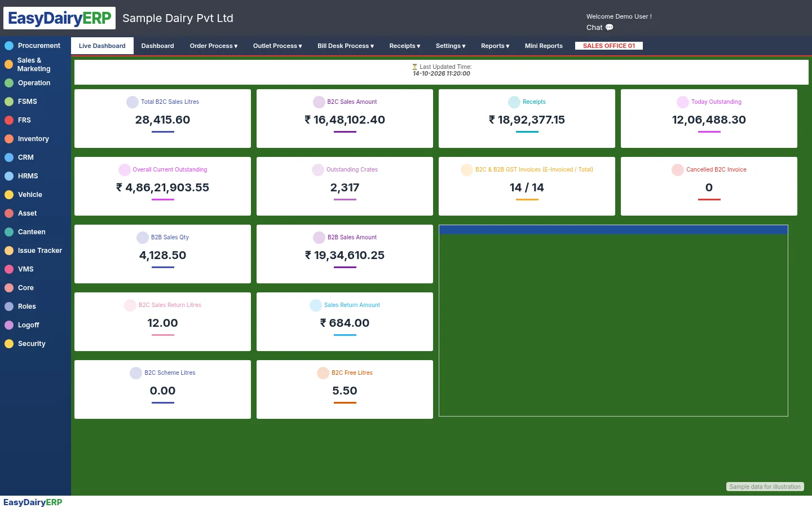Open the Roles module link
The width and height of the screenshot is (812, 508).
pyautogui.click(x=27, y=306)
